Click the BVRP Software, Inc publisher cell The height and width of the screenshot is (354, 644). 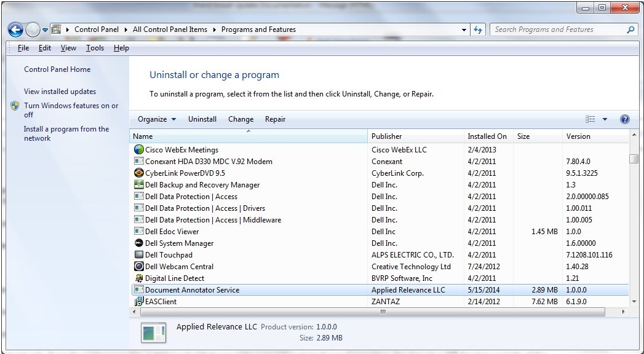tap(402, 278)
